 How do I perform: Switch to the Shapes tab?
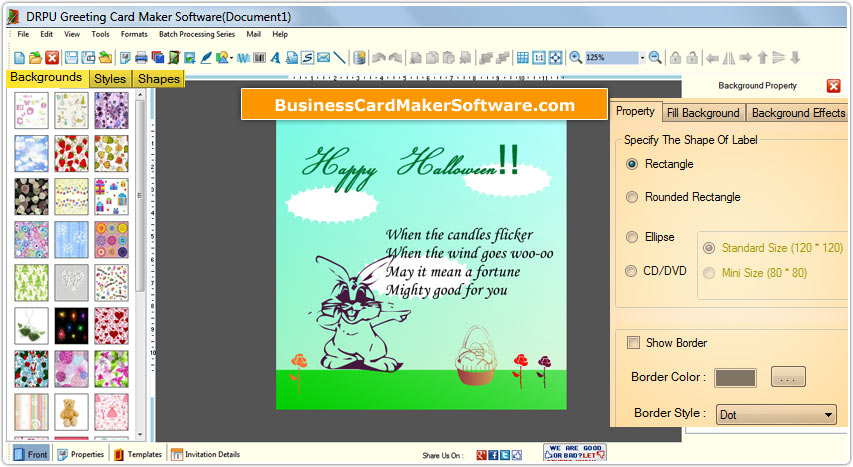tap(159, 79)
